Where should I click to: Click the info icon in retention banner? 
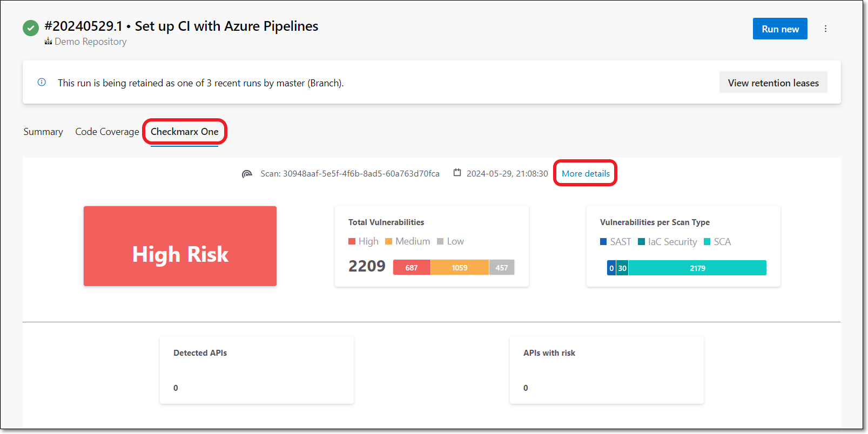pos(42,82)
